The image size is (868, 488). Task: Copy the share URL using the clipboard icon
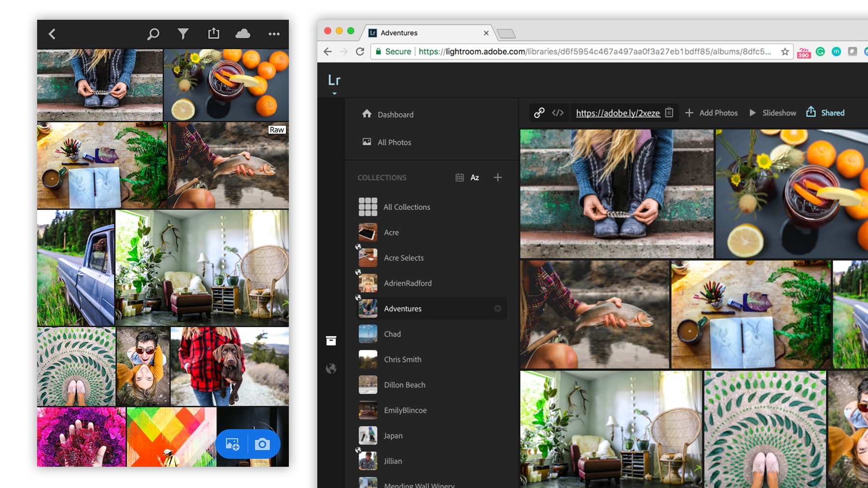pyautogui.click(x=669, y=112)
